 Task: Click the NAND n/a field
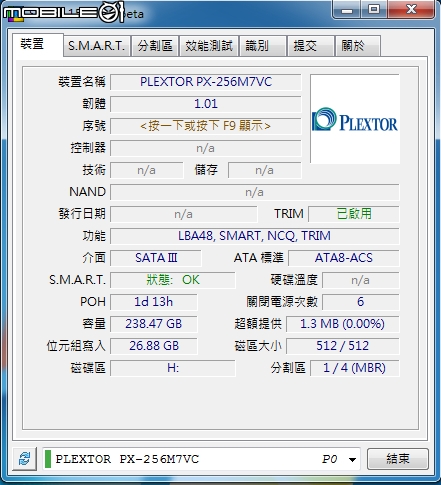tap(255, 192)
